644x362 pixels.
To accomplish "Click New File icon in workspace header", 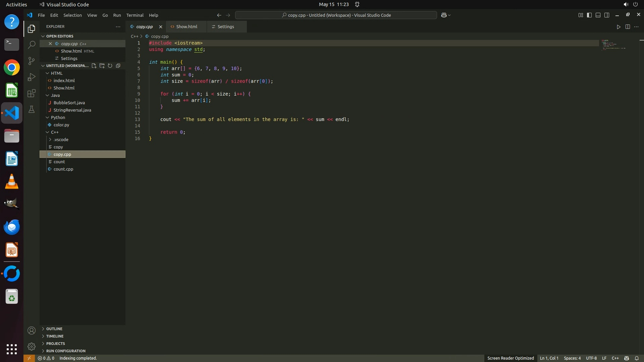I will tap(94, 66).
